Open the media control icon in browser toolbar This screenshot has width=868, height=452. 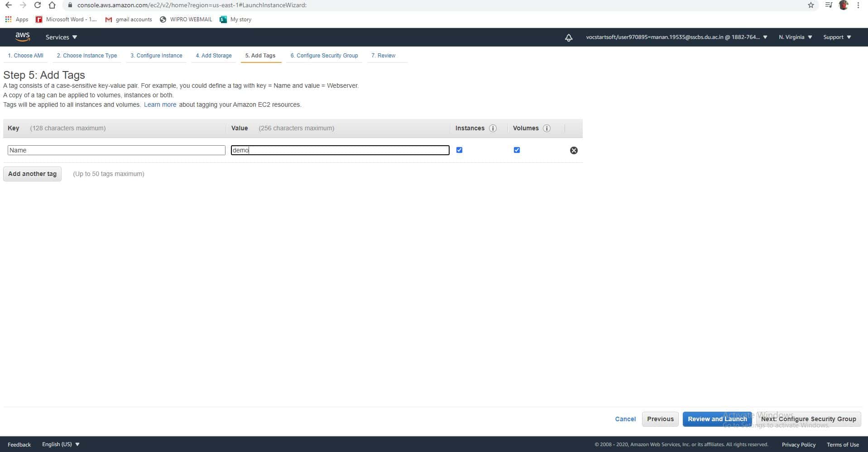(x=828, y=5)
